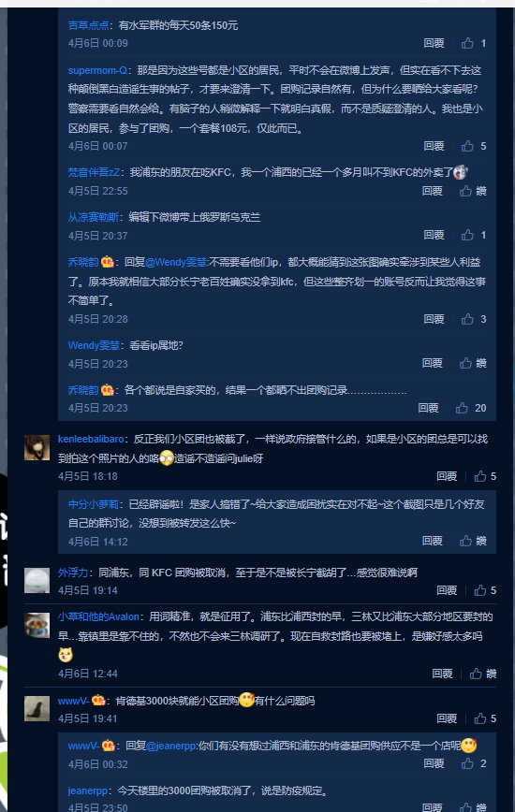Click thumbs-up on 20-like 乔晓韵 comment
The width and height of the screenshot is (515, 812).
[x=462, y=408]
